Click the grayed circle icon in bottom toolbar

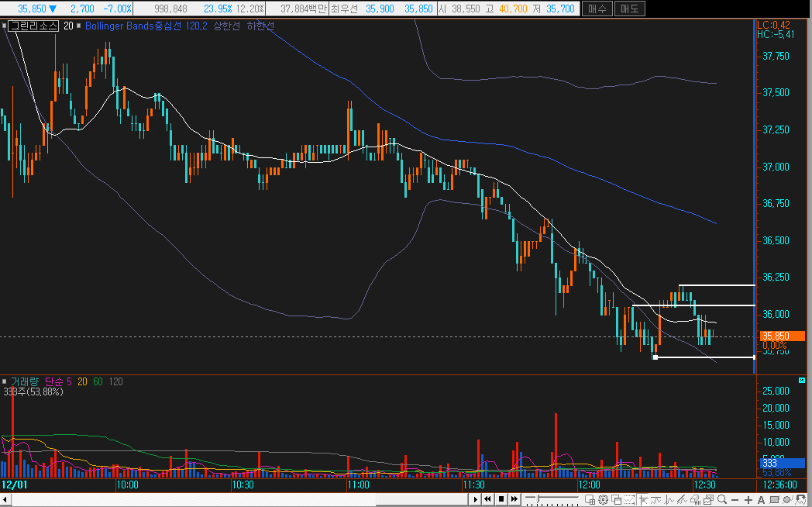tap(786, 499)
